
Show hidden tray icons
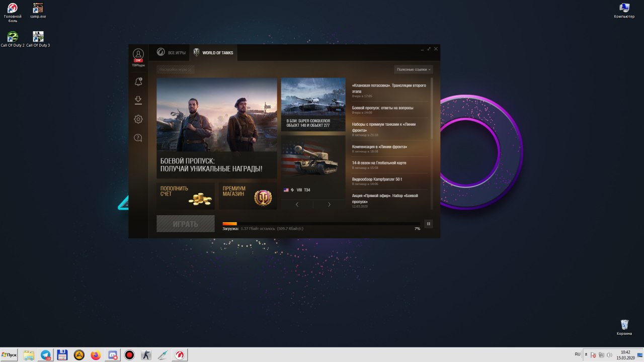click(x=586, y=355)
